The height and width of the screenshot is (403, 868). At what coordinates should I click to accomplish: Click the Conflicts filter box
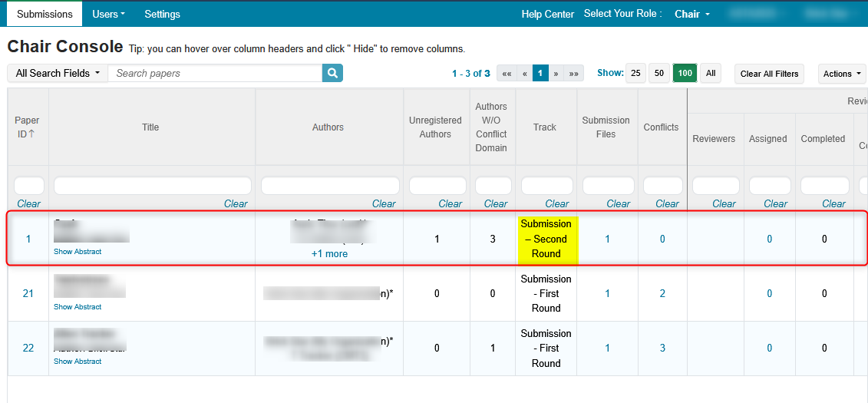point(662,186)
